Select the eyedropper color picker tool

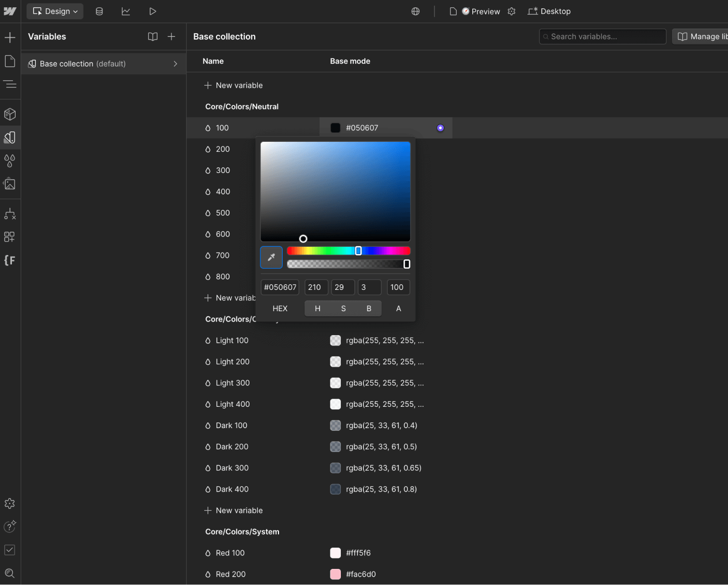coord(271,257)
